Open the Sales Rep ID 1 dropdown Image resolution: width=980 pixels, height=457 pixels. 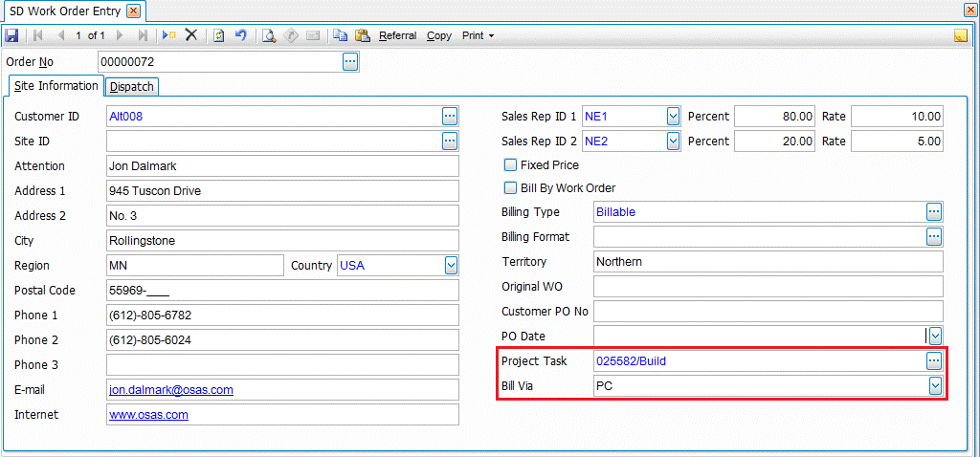pos(673,117)
